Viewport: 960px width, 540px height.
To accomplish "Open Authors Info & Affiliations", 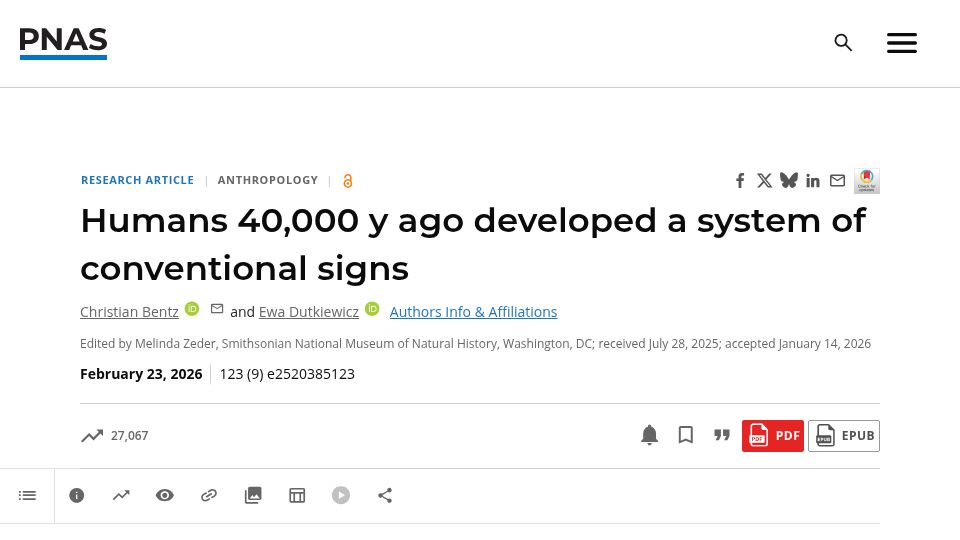I will click(473, 312).
